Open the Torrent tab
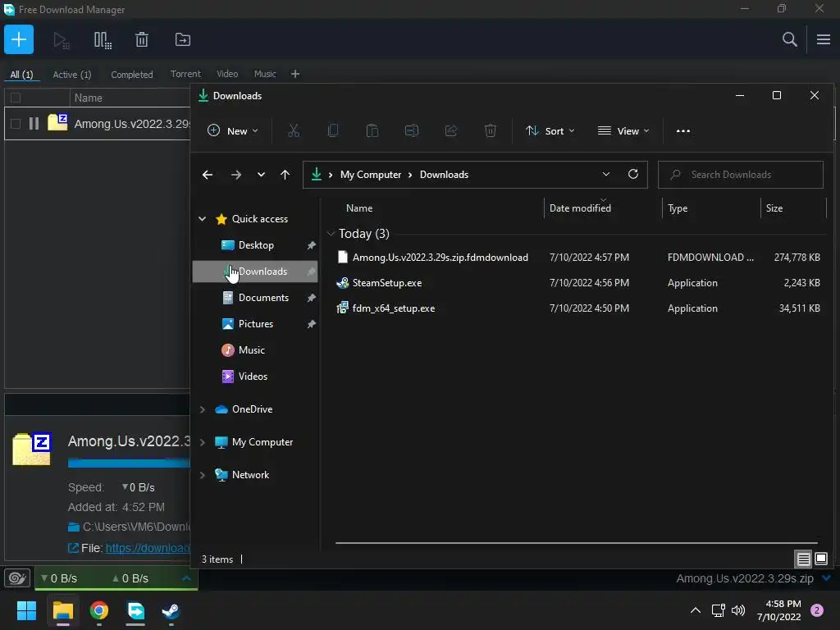 point(185,74)
